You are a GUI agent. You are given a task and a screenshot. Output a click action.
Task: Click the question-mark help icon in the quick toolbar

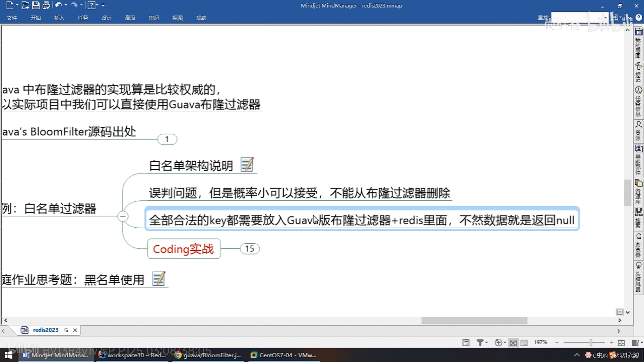pos(91,5)
